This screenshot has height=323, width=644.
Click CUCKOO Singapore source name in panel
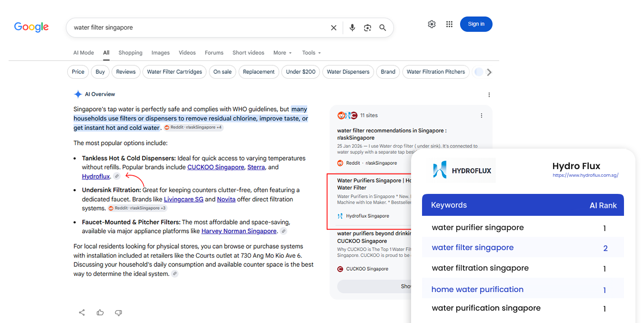[367, 269]
